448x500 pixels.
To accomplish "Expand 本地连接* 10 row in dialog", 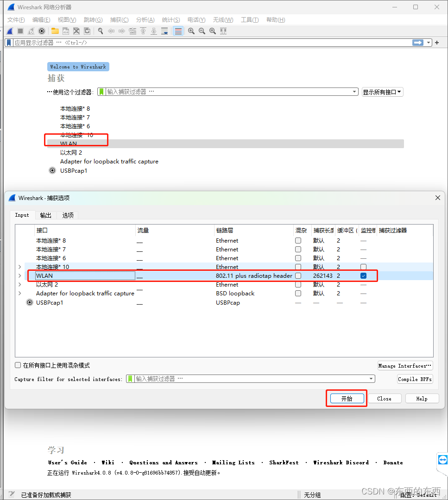I will [20, 267].
